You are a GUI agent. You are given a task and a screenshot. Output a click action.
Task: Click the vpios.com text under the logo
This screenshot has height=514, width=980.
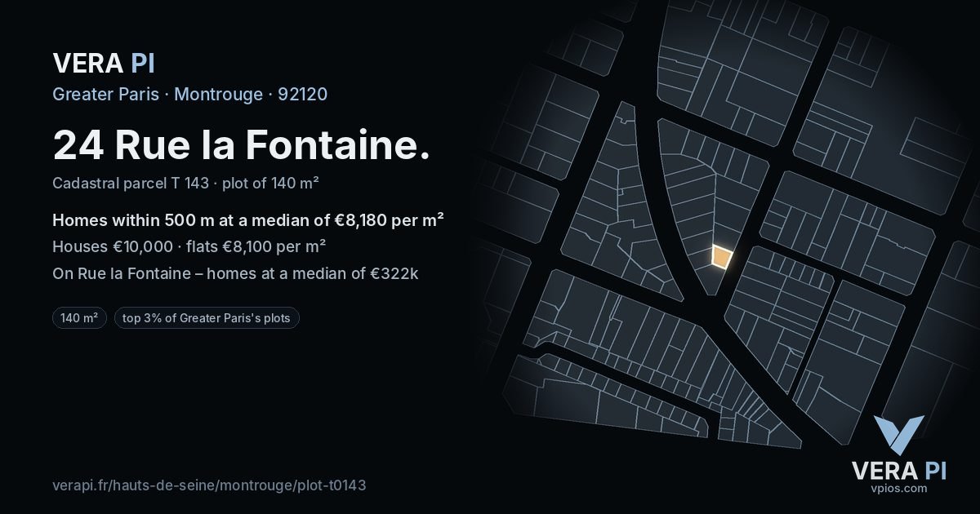898,488
